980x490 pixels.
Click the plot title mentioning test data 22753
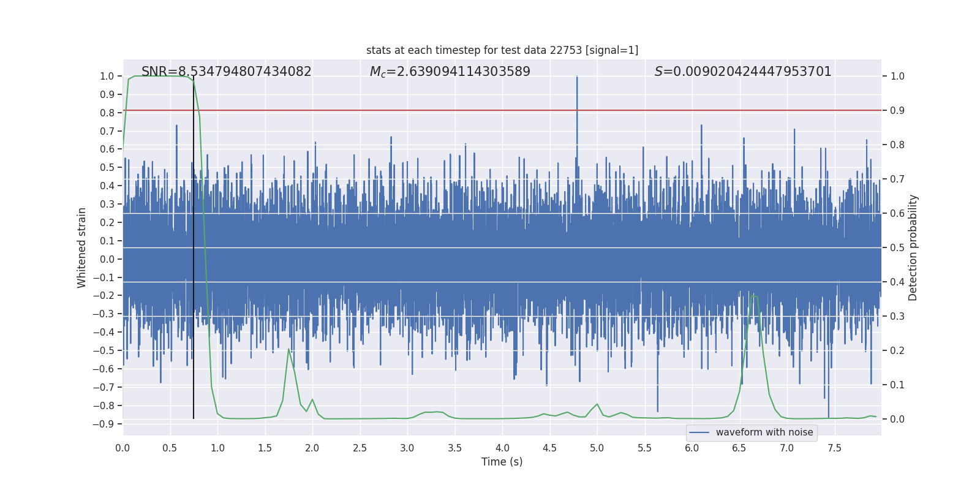coord(502,50)
